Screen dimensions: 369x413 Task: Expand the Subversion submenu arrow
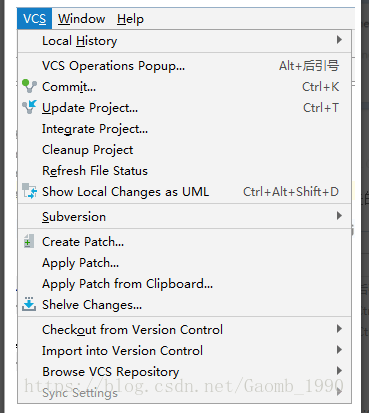[339, 216]
